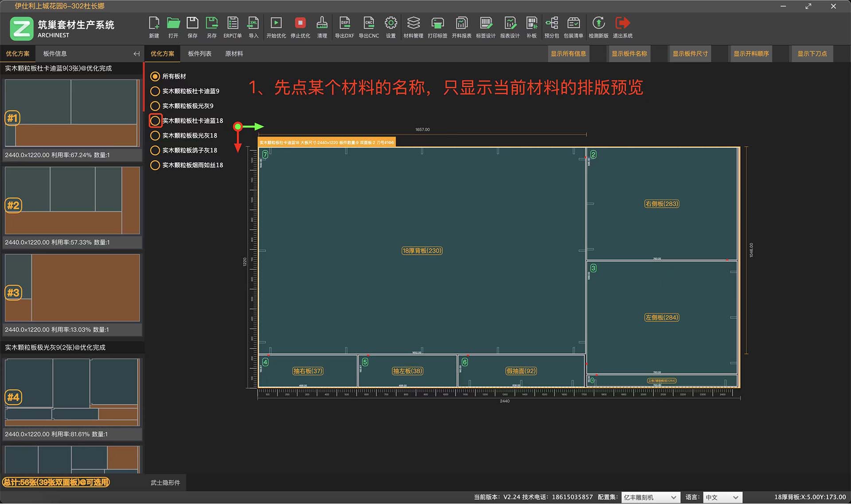Image resolution: width=851 pixels, height=504 pixels.
Task: Open the 设置 settings gear
Action: (x=390, y=23)
